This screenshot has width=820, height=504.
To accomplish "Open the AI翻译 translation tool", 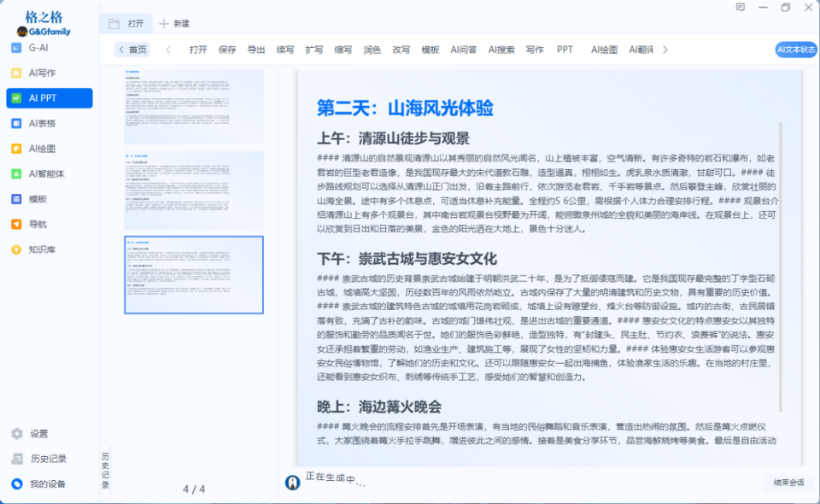I will [643, 50].
